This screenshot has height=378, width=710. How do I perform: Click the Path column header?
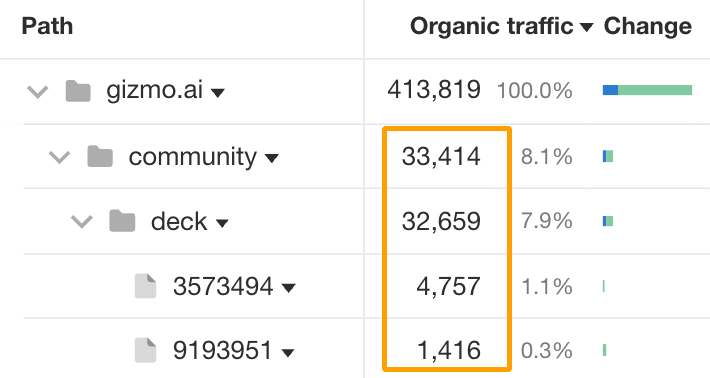[47, 26]
